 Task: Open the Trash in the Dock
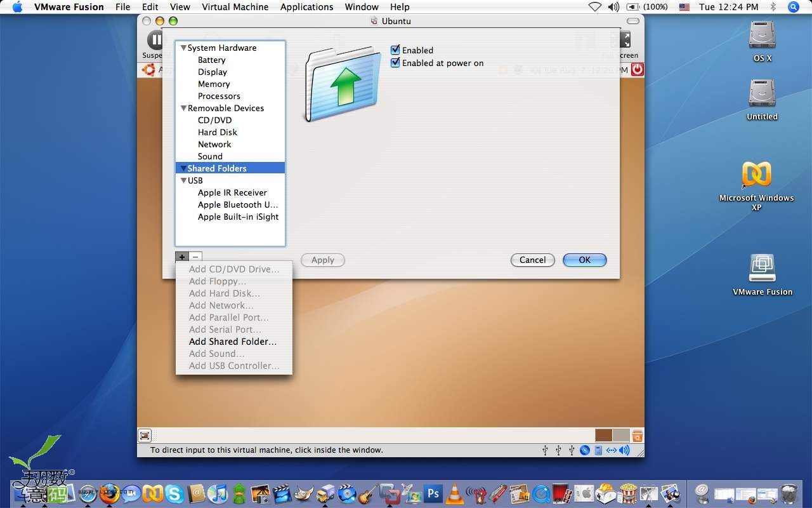click(790, 494)
